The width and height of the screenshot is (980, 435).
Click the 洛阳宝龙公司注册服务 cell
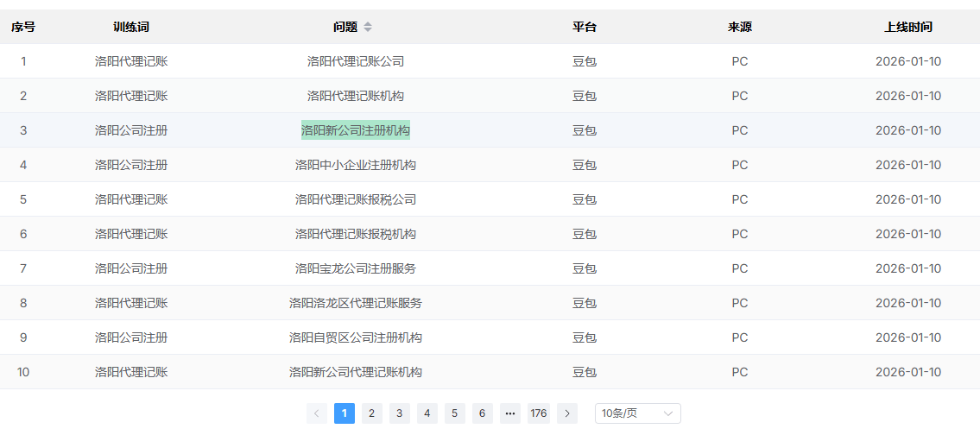click(356, 268)
